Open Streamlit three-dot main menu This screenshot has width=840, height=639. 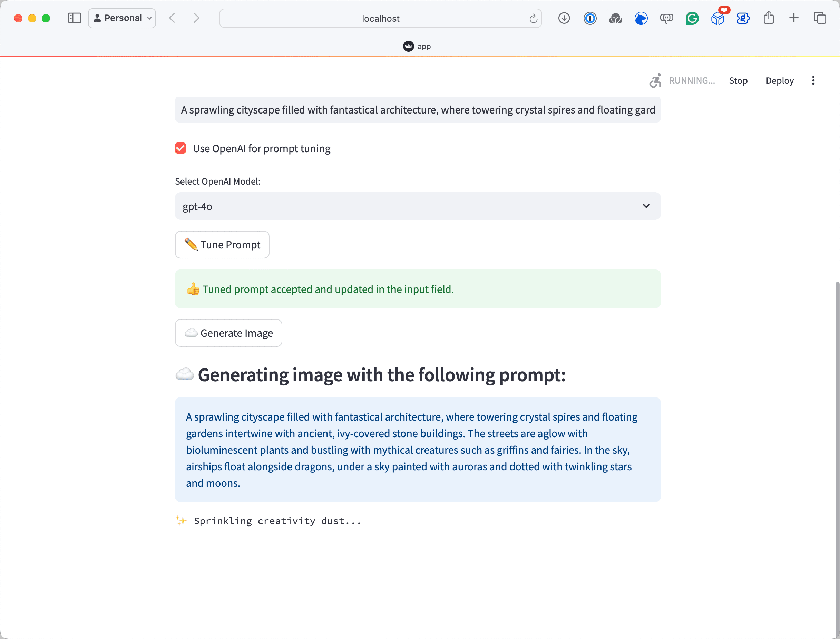tap(813, 81)
